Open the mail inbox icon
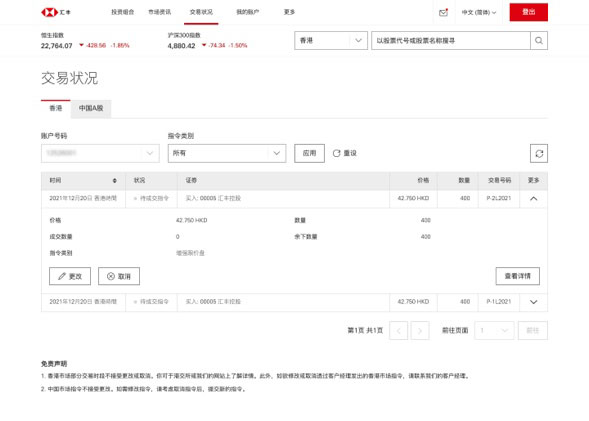Screen dimensions: 589x421 [x=443, y=12]
